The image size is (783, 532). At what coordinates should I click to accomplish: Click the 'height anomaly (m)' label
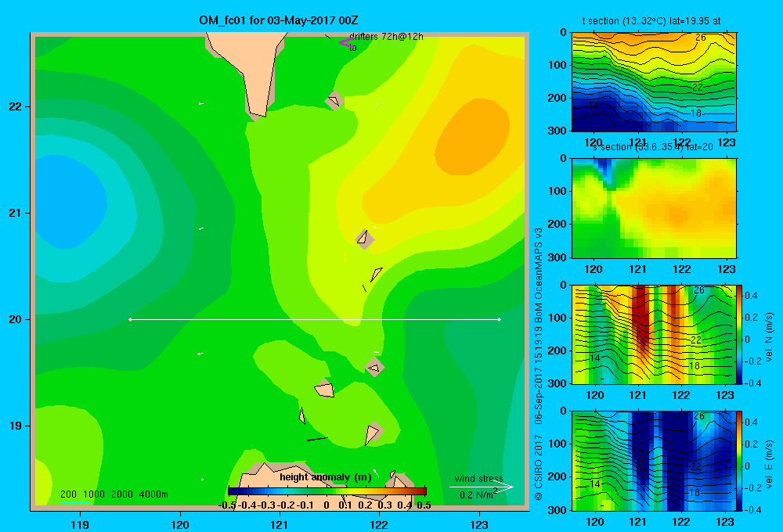point(326,477)
